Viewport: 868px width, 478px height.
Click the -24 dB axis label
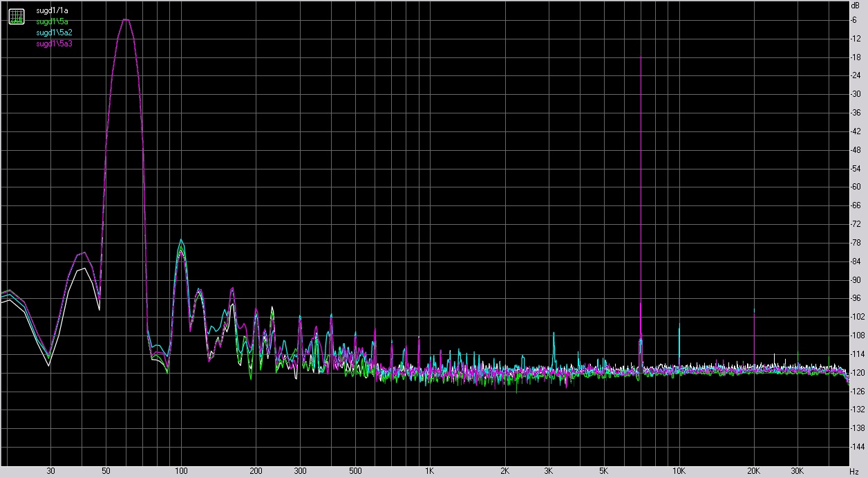coord(855,75)
